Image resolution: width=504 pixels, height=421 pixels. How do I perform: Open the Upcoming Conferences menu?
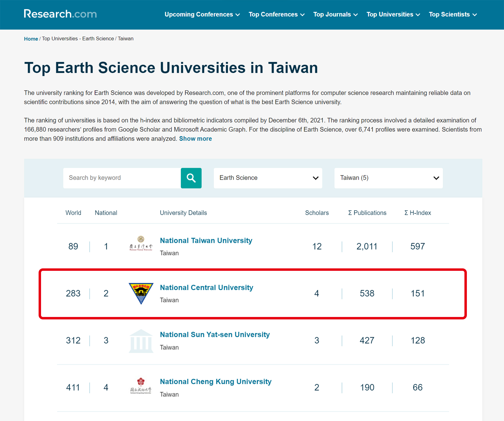pyautogui.click(x=202, y=14)
